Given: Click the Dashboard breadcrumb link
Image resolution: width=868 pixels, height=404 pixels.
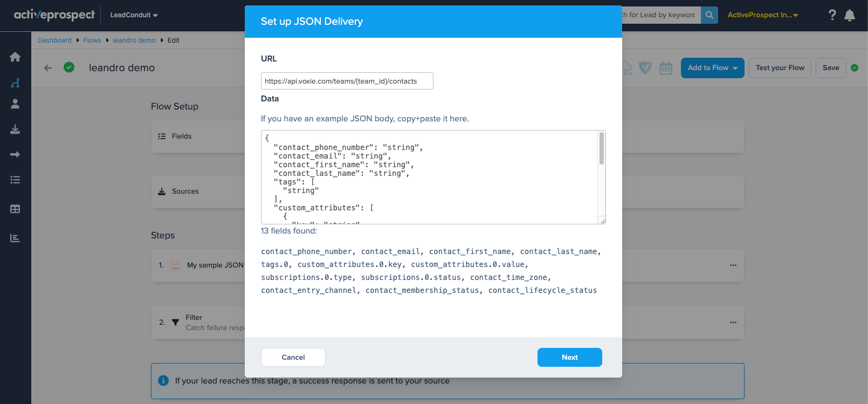Looking at the screenshot, I should pyautogui.click(x=54, y=40).
